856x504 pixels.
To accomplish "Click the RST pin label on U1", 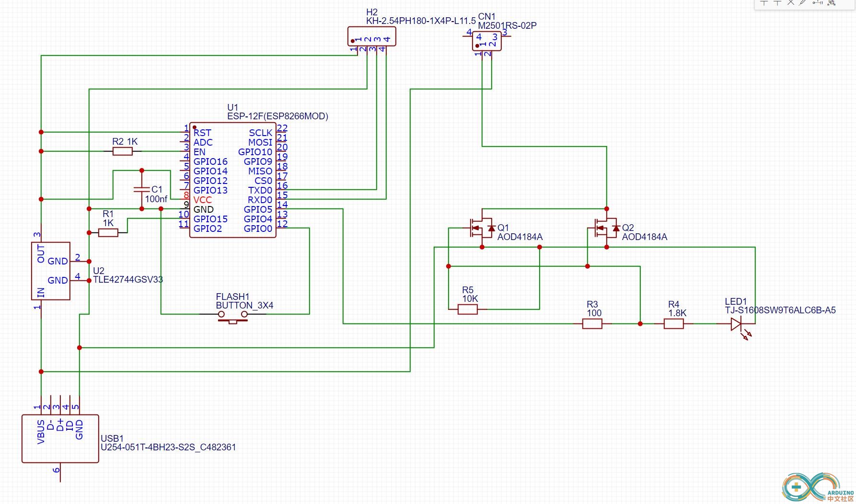I will 202,133.
